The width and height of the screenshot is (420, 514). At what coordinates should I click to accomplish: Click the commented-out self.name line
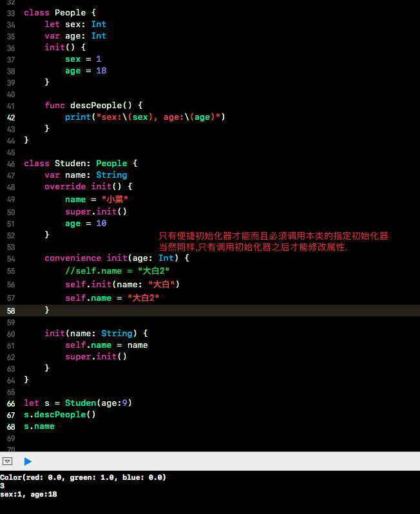click(117, 271)
